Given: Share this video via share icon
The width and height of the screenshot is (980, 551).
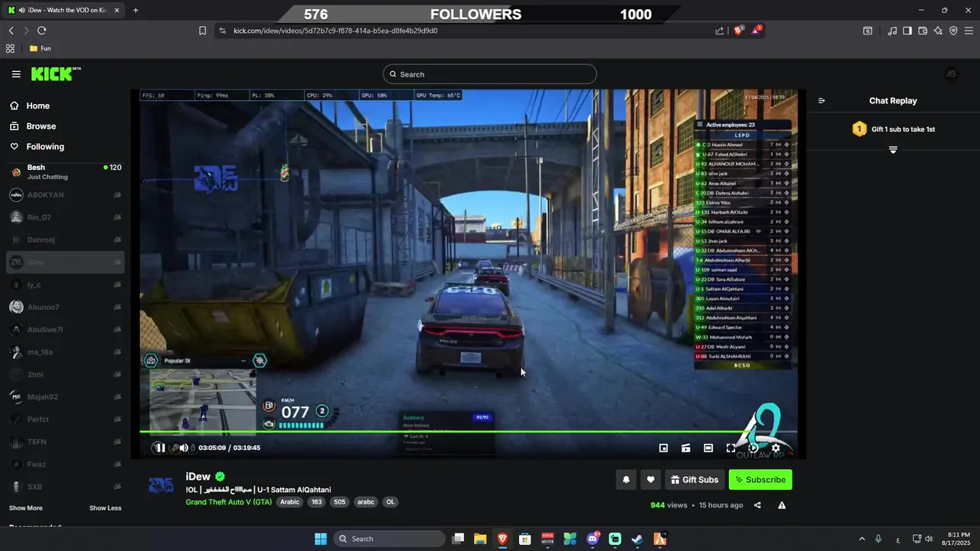Looking at the screenshot, I should pos(757,505).
